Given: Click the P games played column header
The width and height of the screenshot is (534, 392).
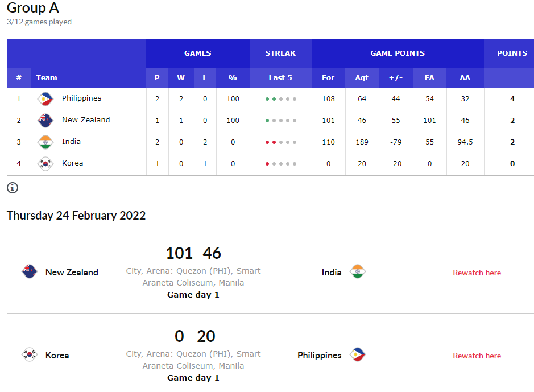Looking at the screenshot, I should coord(157,78).
